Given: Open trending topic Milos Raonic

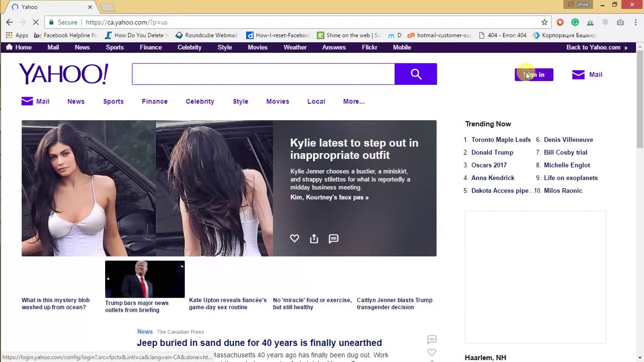Looking at the screenshot, I should tap(563, 191).
